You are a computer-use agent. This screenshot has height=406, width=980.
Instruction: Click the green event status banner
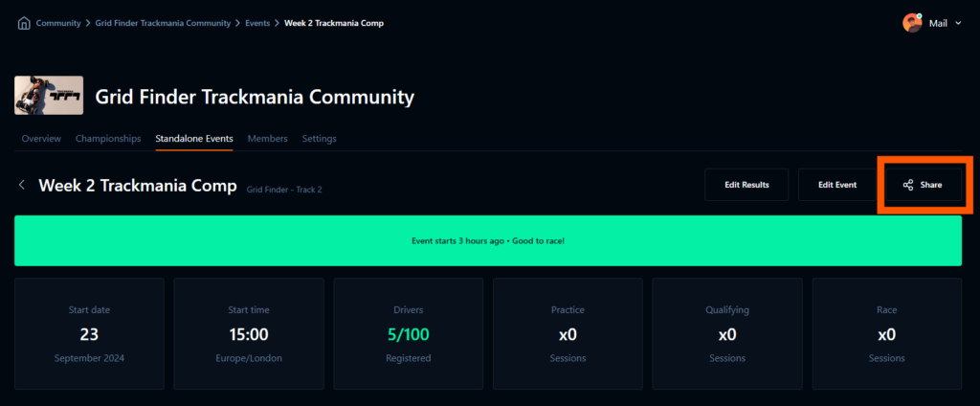click(x=488, y=240)
